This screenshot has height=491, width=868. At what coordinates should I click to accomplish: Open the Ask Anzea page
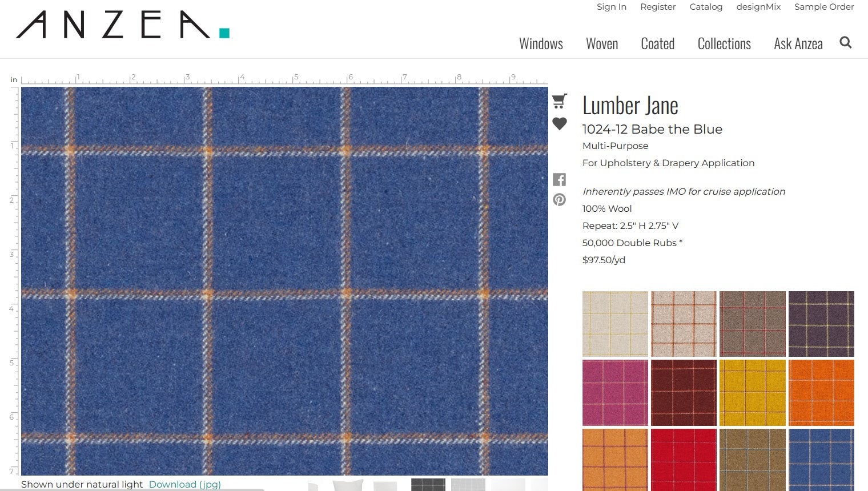pyautogui.click(x=798, y=44)
